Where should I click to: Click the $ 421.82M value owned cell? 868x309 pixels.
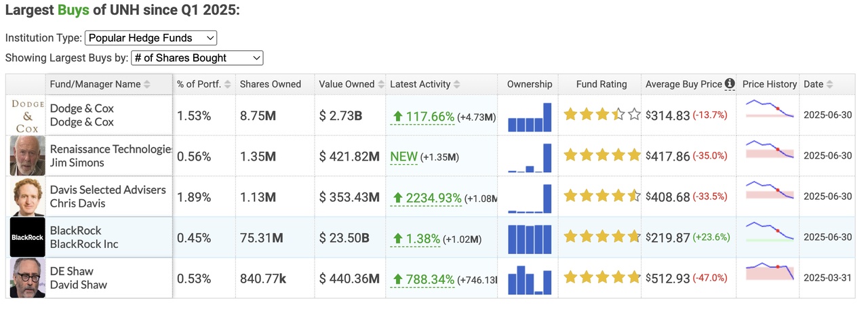(x=349, y=157)
